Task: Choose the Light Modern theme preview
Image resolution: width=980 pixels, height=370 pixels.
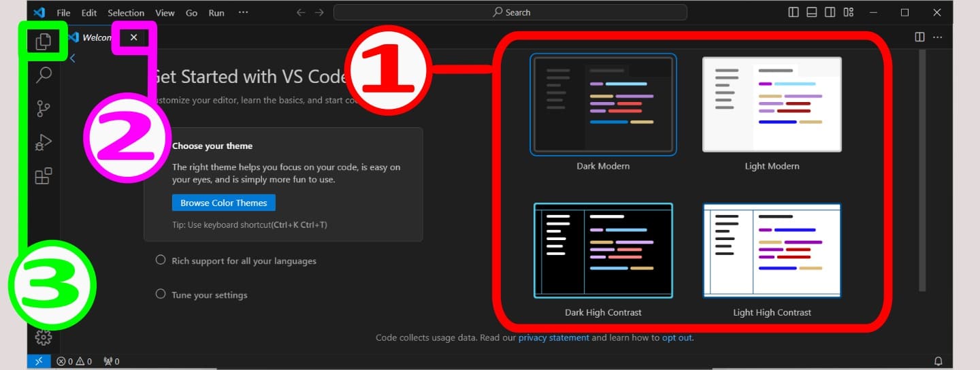Action: (x=772, y=104)
